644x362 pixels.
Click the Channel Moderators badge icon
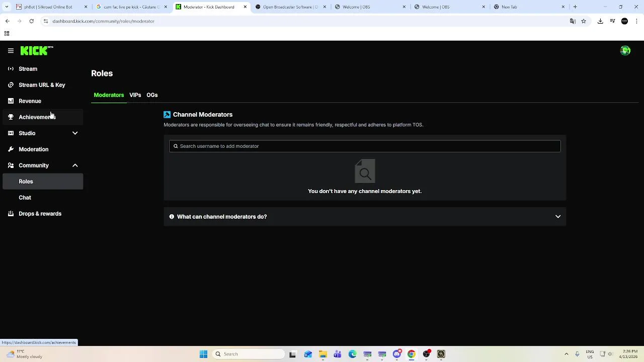167,115
